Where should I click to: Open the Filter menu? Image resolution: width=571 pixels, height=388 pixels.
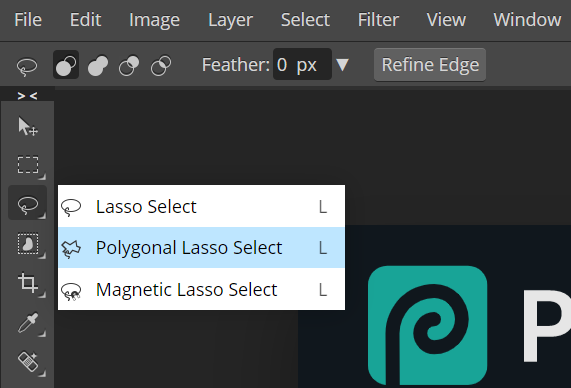(378, 19)
